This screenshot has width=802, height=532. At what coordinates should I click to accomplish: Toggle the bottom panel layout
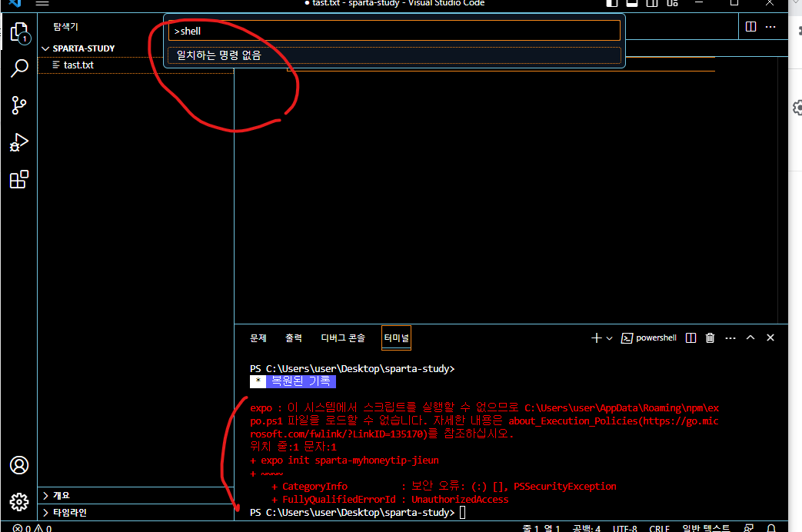click(x=632, y=2)
